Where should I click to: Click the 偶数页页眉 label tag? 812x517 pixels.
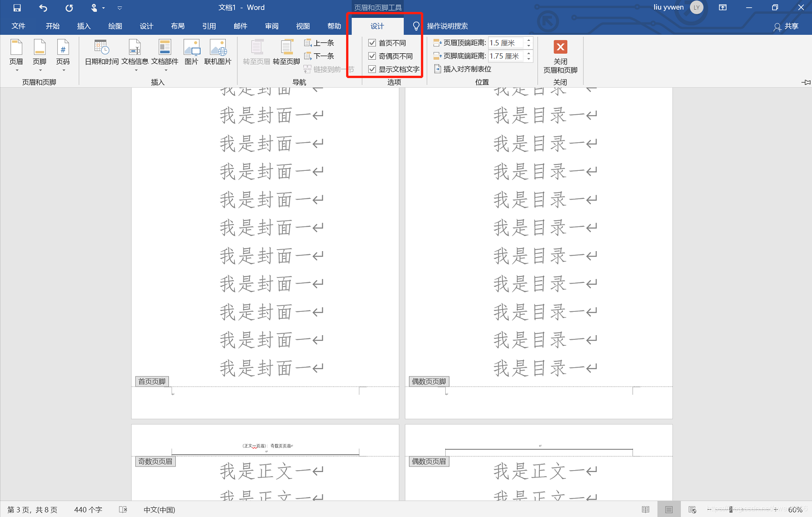coord(429,461)
